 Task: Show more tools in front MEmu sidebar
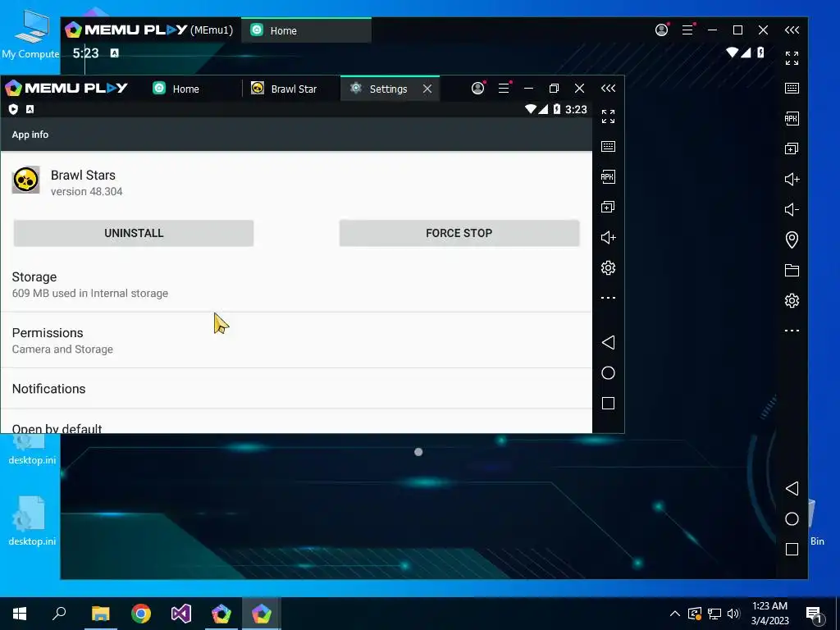pos(608,297)
